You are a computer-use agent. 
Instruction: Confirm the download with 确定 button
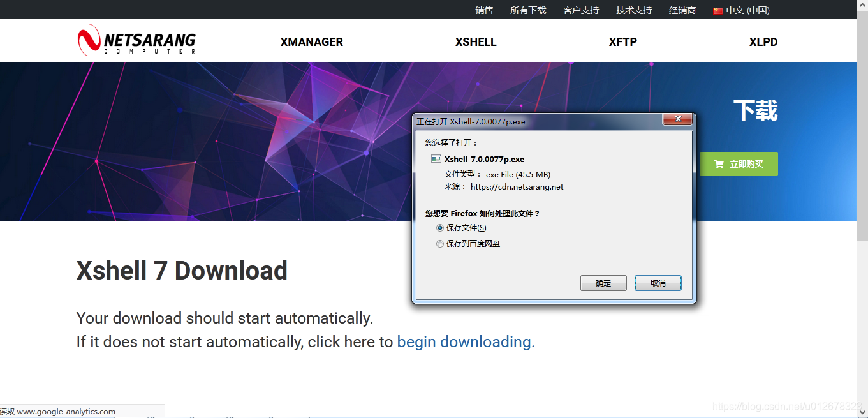point(603,283)
